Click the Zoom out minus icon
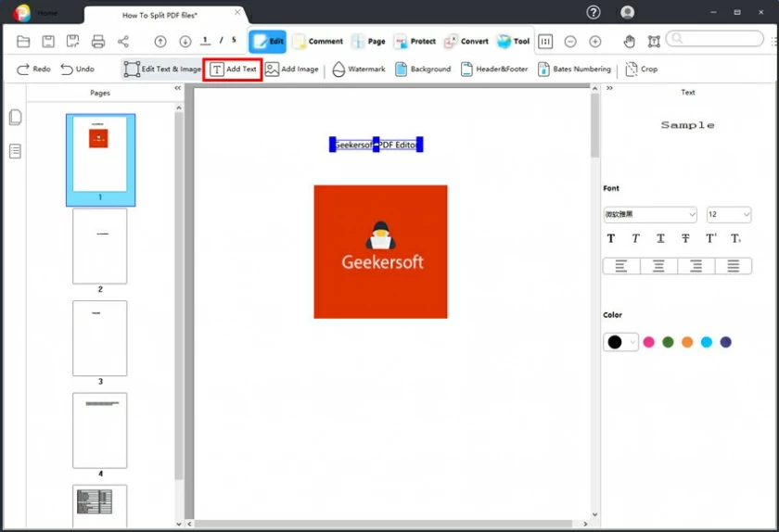Viewport: 779px width, 532px height. pos(570,42)
